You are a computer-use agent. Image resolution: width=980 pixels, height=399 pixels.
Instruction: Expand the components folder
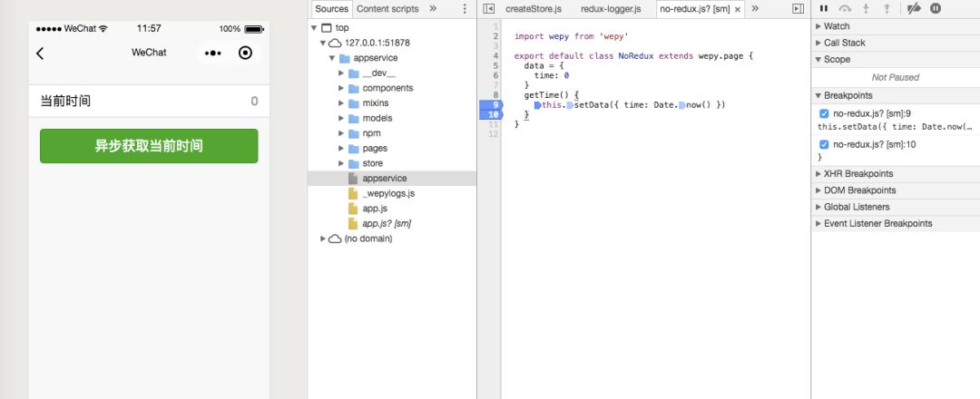341,88
